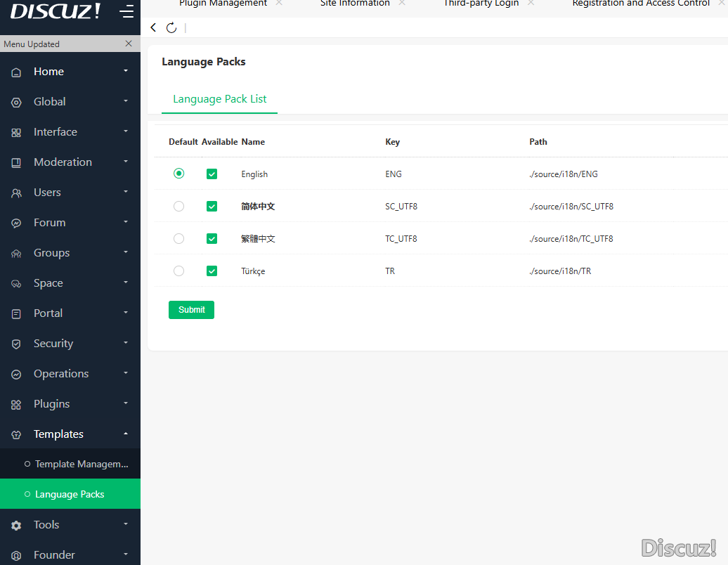Image resolution: width=728 pixels, height=565 pixels.
Task: Disable the 繁體中文 available checkbox
Action: [x=212, y=239]
